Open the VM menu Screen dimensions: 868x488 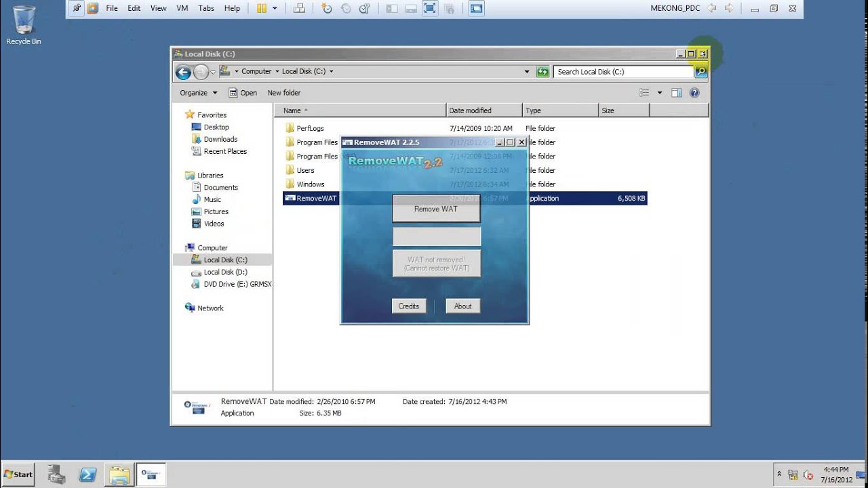tap(182, 8)
